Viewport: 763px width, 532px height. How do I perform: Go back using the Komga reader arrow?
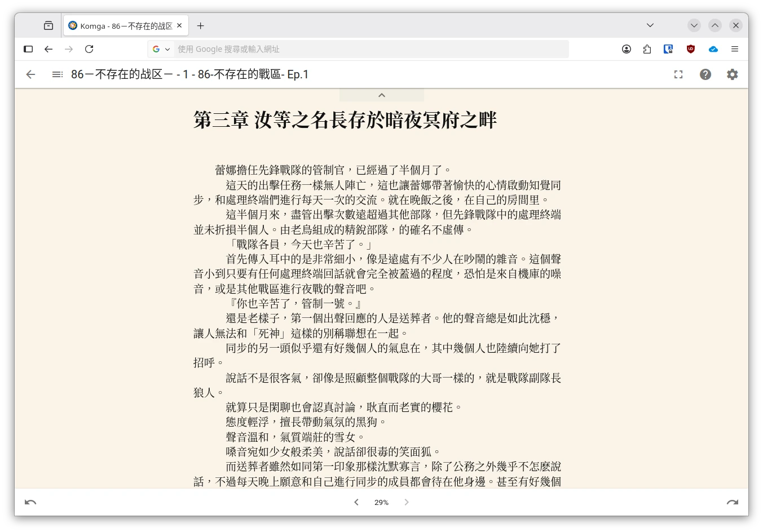(30, 74)
